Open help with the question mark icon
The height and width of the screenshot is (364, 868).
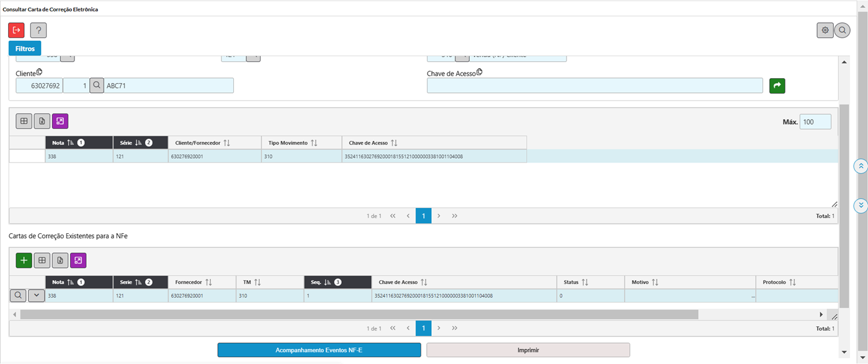[38, 30]
